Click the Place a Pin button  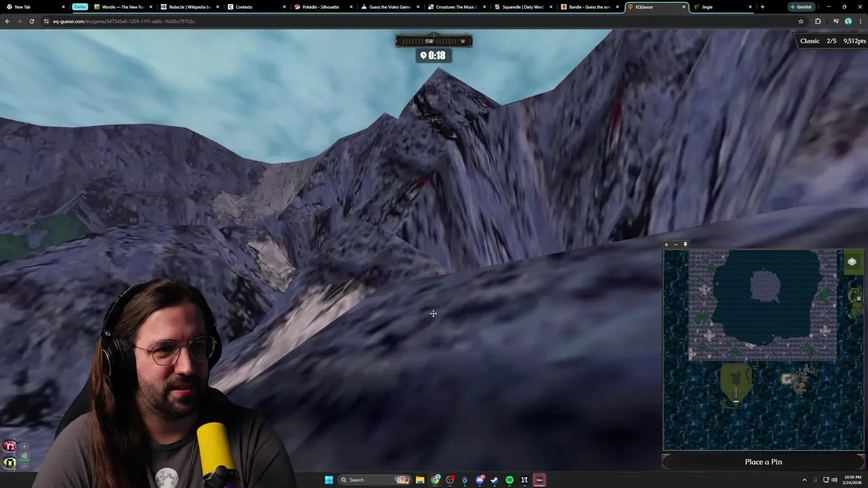click(x=764, y=462)
